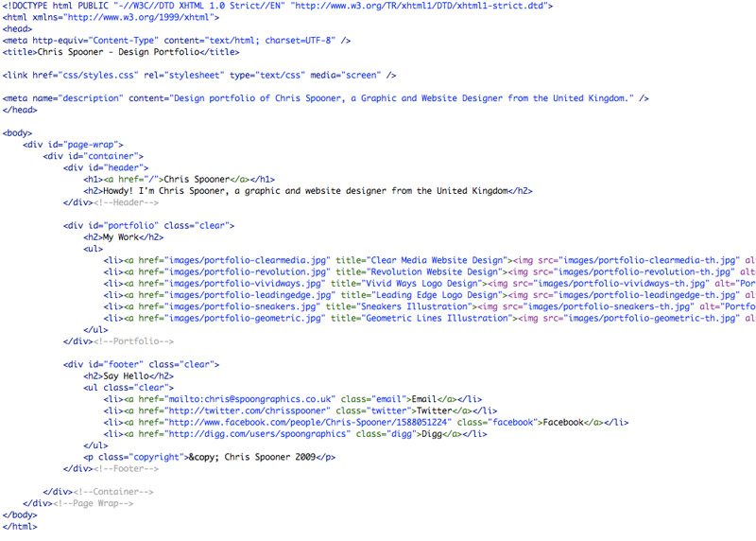Click the html xmlns opening tag line
Viewport: 756px width, 541px height.
[x=111, y=17]
